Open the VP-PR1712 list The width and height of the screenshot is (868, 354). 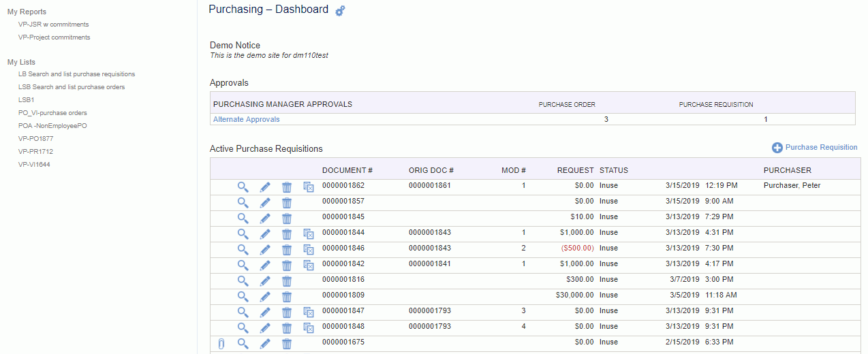36,152
